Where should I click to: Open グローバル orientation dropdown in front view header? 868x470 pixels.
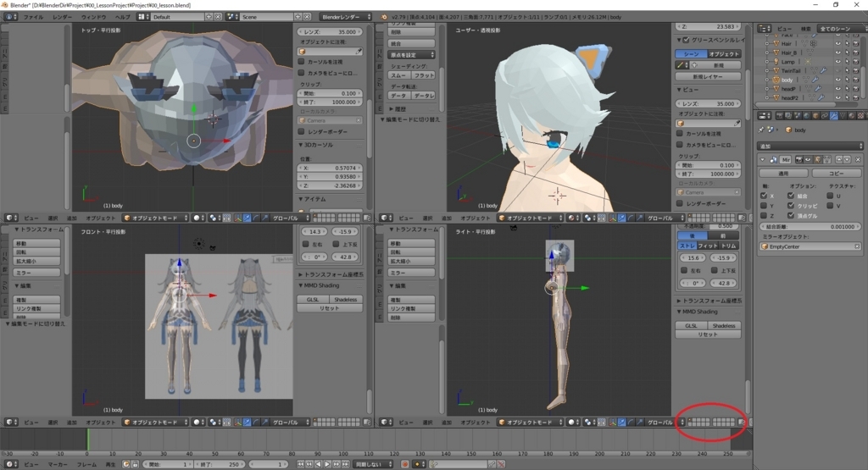click(289, 422)
